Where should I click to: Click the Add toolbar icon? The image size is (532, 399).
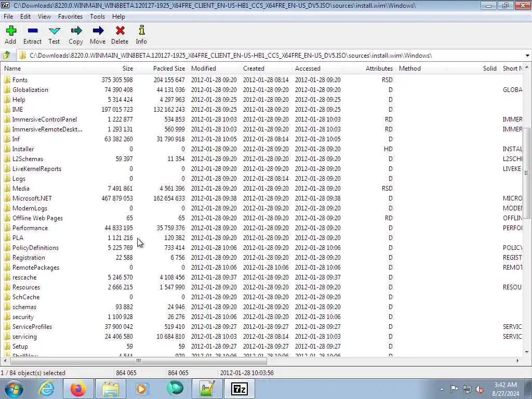(11, 31)
